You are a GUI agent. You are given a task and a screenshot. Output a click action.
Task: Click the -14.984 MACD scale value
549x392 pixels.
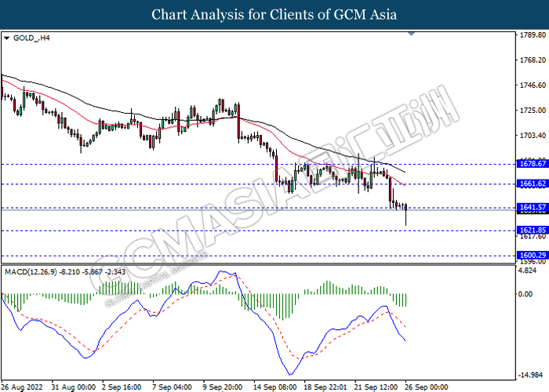[530, 375]
